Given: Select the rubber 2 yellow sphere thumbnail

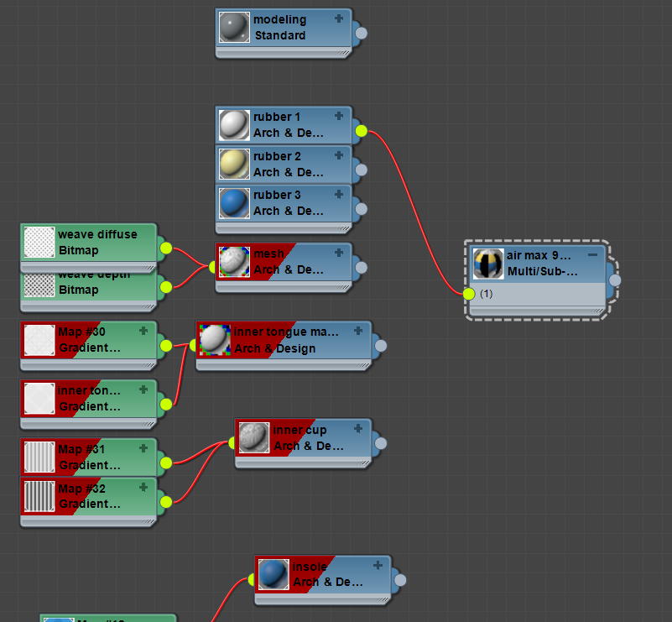Looking at the screenshot, I should (234, 164).
